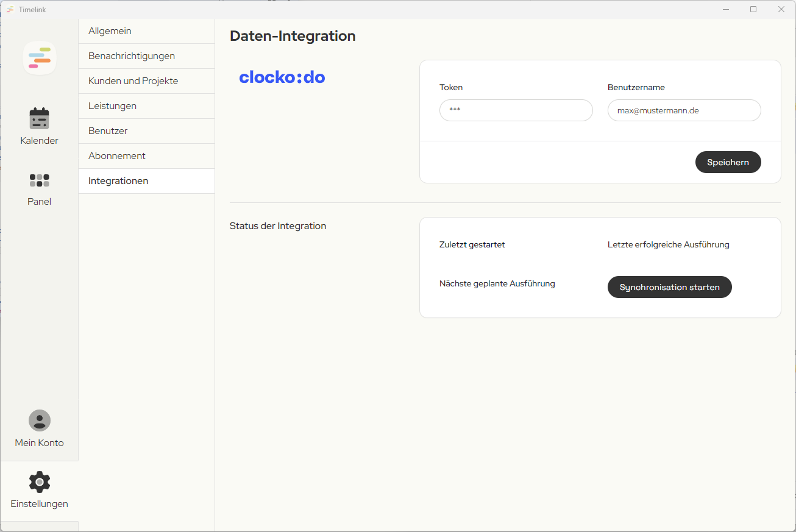This screenshot has height=532, width=796.
Task: Focus the Token input field
Action: pos(516,110)
